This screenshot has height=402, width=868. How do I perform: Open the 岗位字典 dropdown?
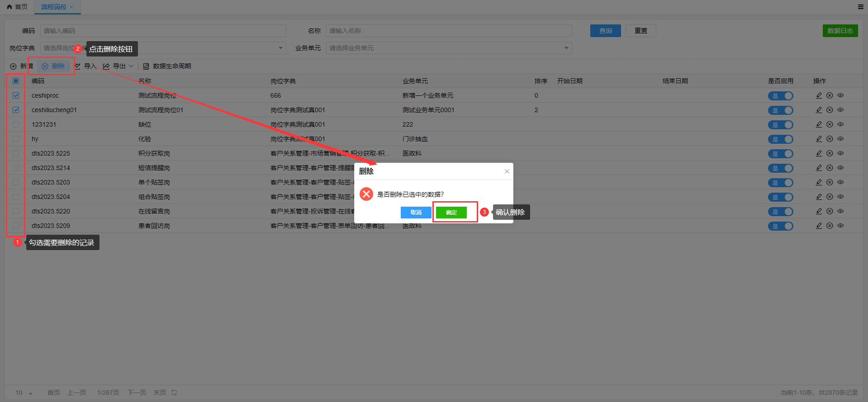[163, 48]
